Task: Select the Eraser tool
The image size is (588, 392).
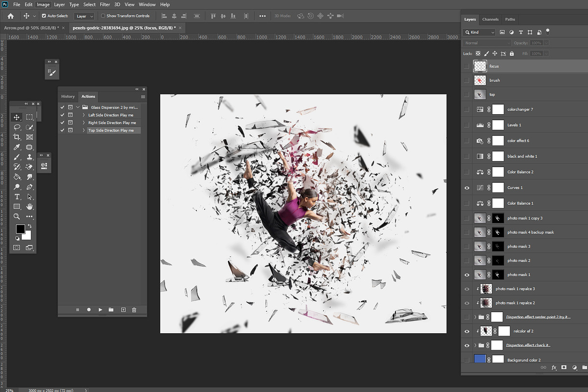Action: tap(29, 167)
